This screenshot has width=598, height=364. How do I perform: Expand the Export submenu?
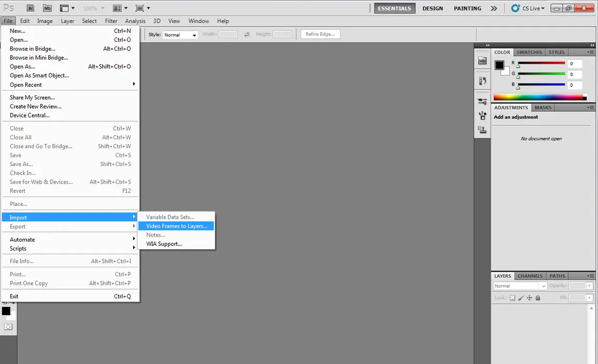pyautogui.click(x=70, y=226)
